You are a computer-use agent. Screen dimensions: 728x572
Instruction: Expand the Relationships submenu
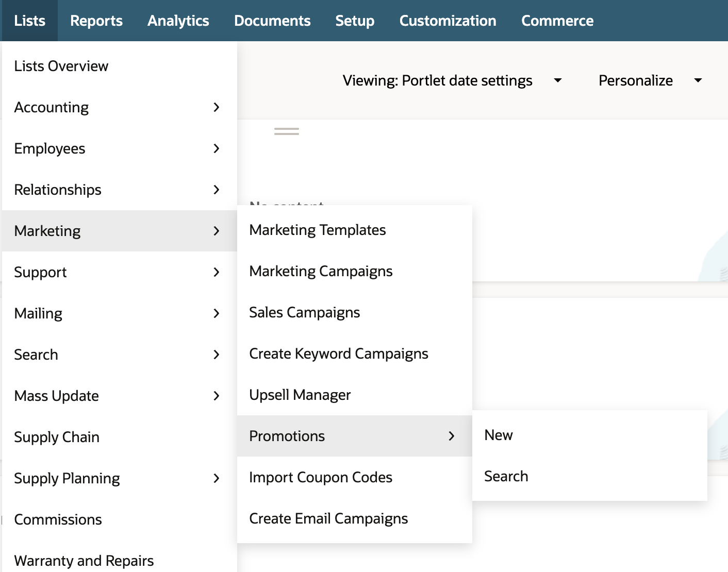click(x=120, y=190)
